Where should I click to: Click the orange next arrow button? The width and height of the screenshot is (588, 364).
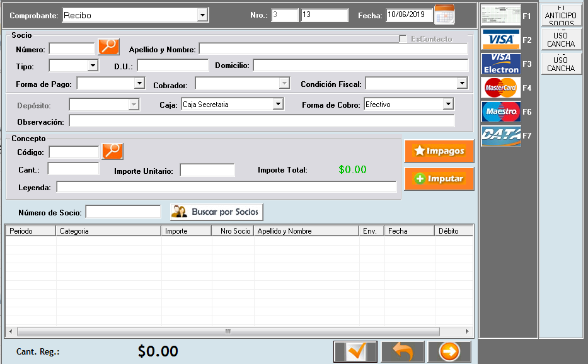[449, 352]
